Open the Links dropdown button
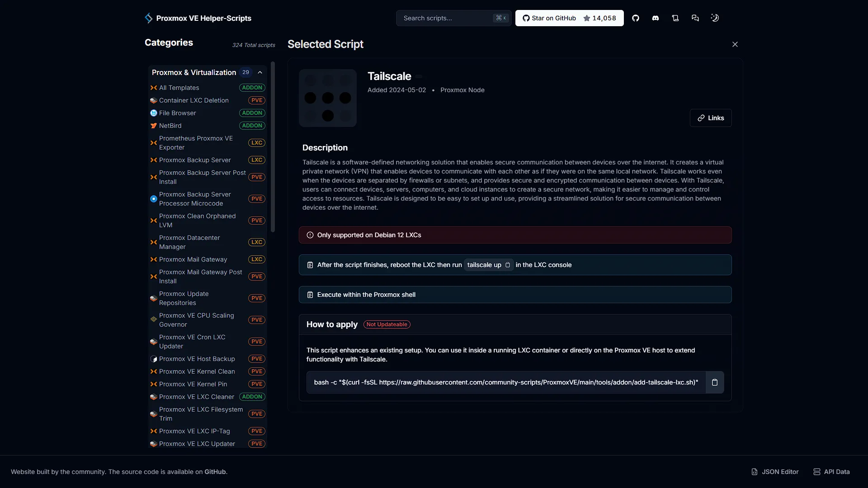Image resolution: width=868 pixels, height=488 pixels. (711, 118)
